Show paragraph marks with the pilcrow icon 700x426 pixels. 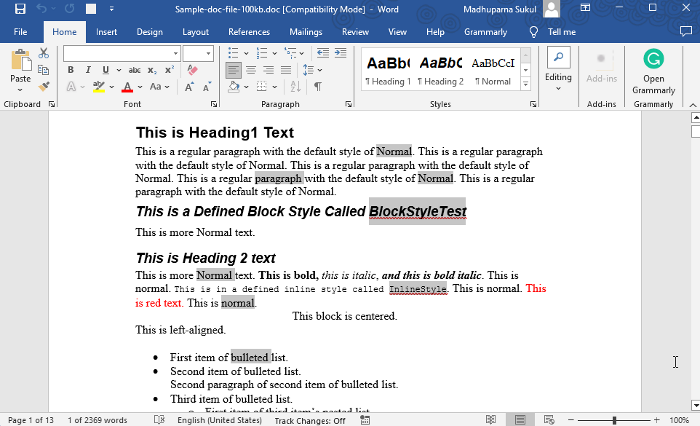click(x=318, y=87)
